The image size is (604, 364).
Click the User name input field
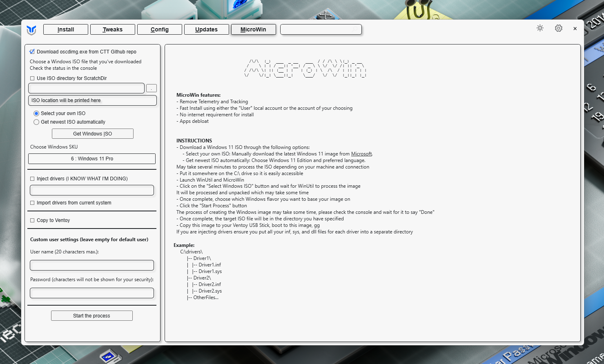coord(92,265)
